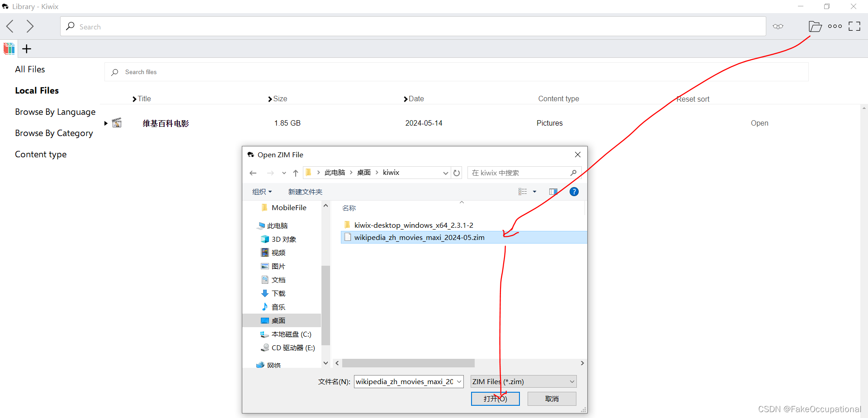The width and height of the screenshot is (868, 418).
Task: Click the horizontal scrollbar in file list
Action: (408, 363)
